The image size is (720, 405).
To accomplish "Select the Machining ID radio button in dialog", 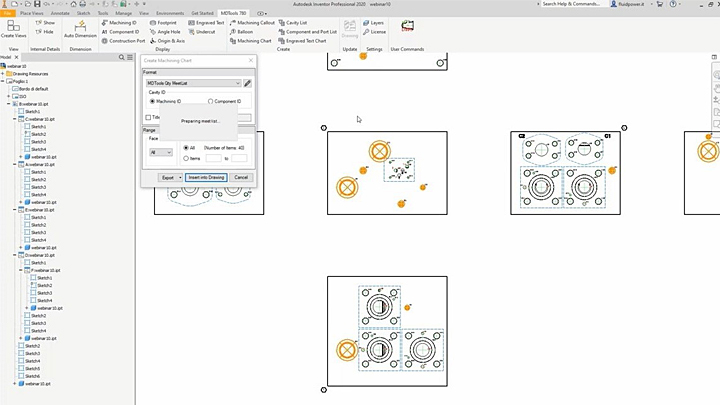I will 152,101.
